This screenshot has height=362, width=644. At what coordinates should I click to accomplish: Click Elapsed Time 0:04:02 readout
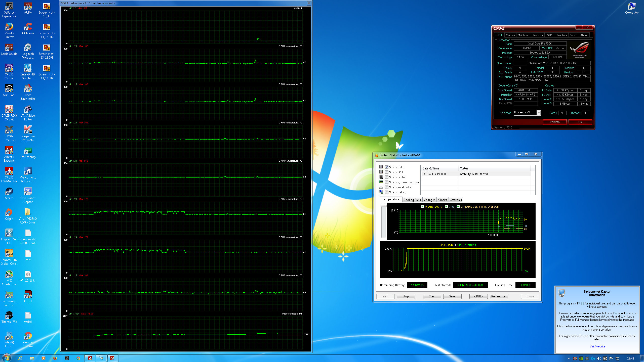(x=525, y=285)
